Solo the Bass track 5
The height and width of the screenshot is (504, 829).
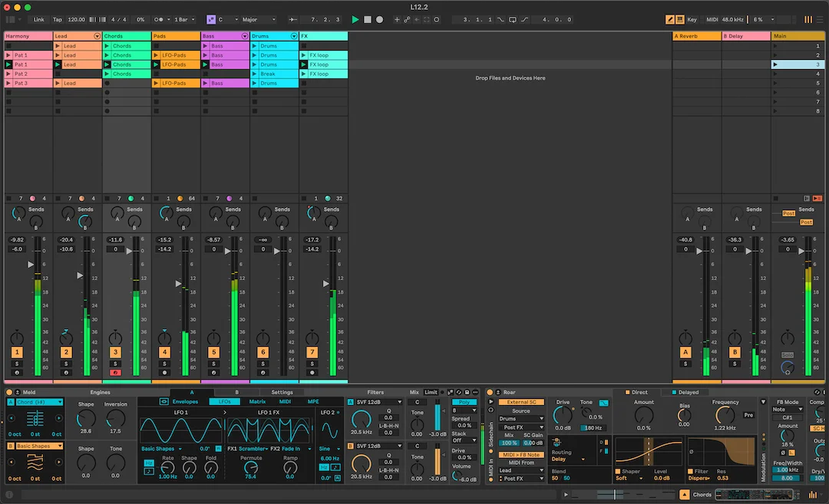[x=213, y=364]
